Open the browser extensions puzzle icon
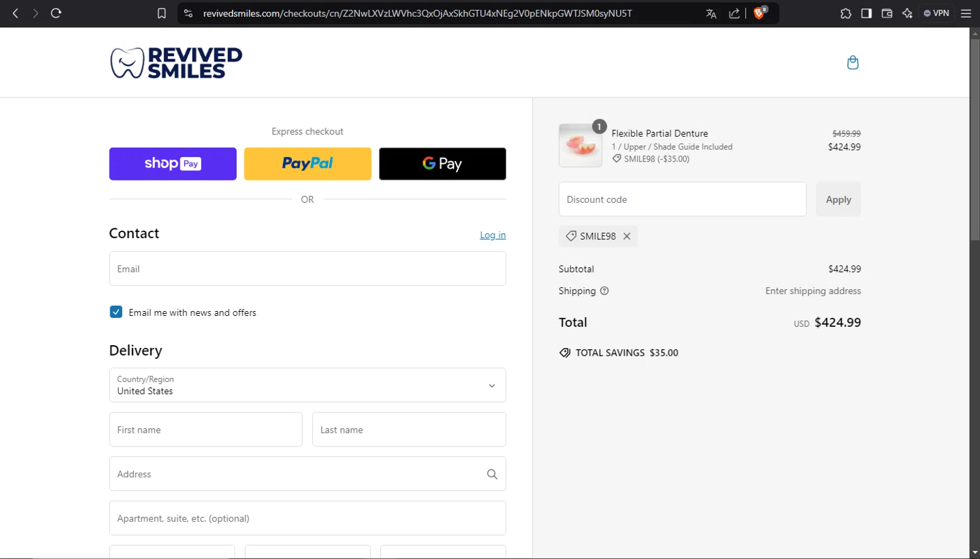 pos(845,13)
